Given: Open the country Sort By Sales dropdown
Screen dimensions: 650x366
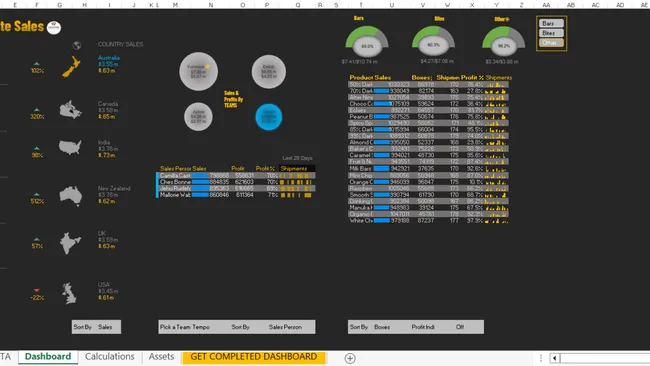Looking at the screenshot, I should [x=96, y=327].
